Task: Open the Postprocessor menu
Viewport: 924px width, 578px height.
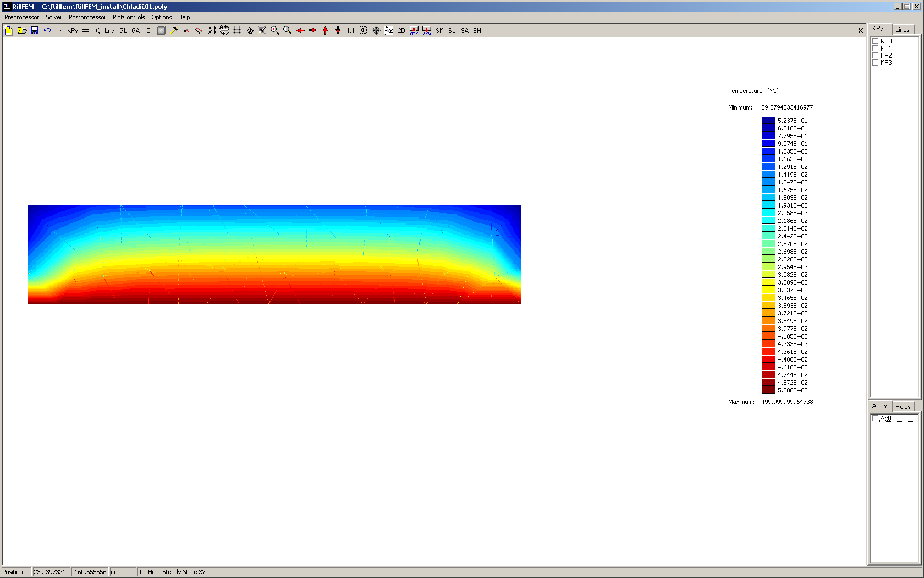Action: [x=87, y=17]
